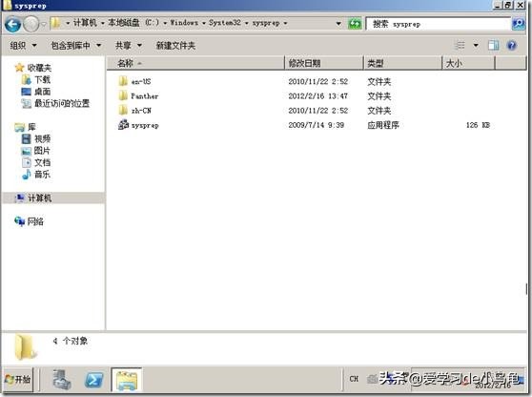Open the 包含到库中 menu
The height and width of the screenshot is (397, 532).
point(76,45)
